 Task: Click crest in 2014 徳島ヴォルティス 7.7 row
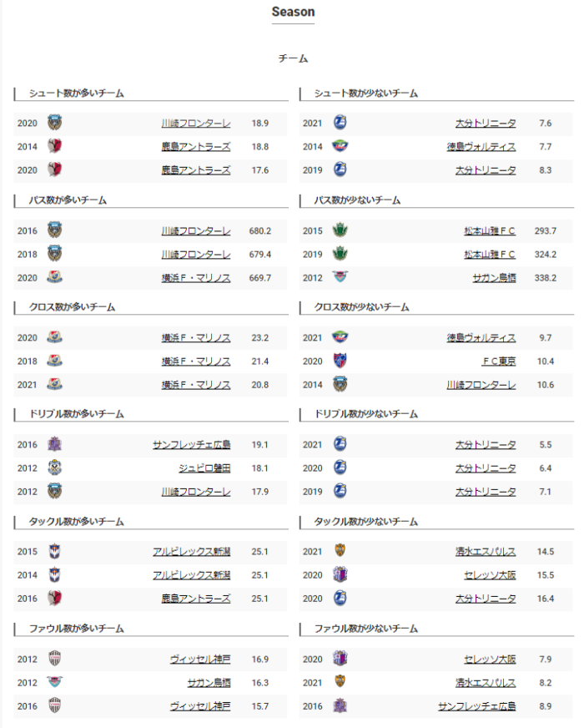click(340, 146)
